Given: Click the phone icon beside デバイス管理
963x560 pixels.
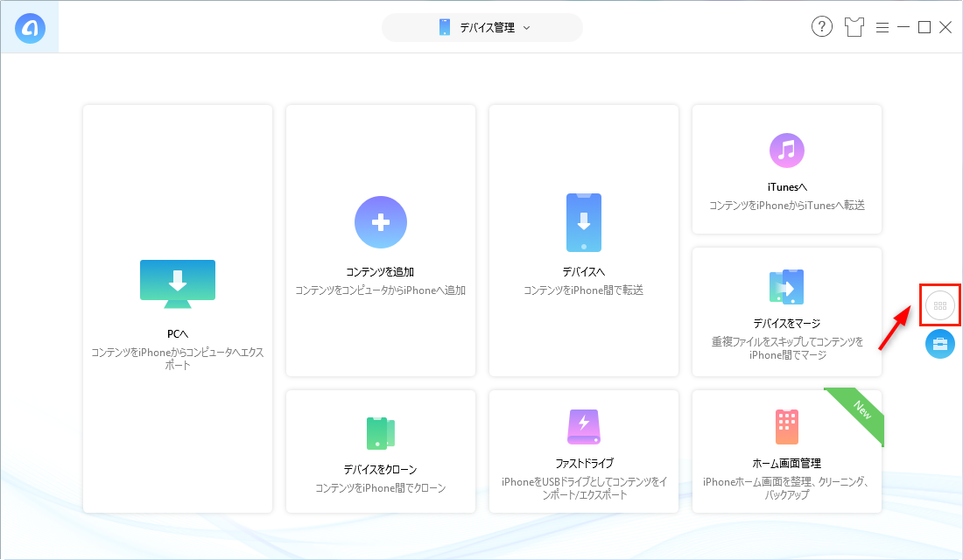Looking at the screenshot, I should 445,28.
